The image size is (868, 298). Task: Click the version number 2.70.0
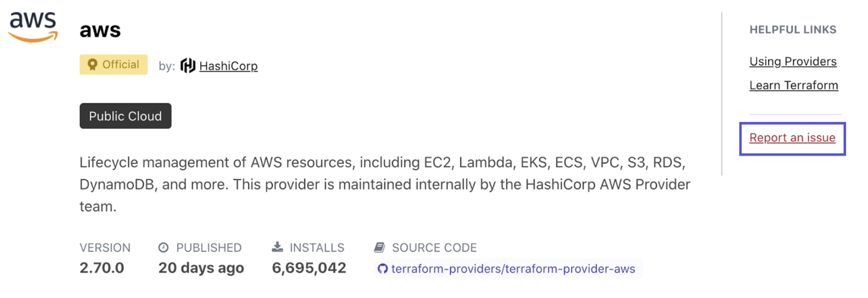click(102, 268)
